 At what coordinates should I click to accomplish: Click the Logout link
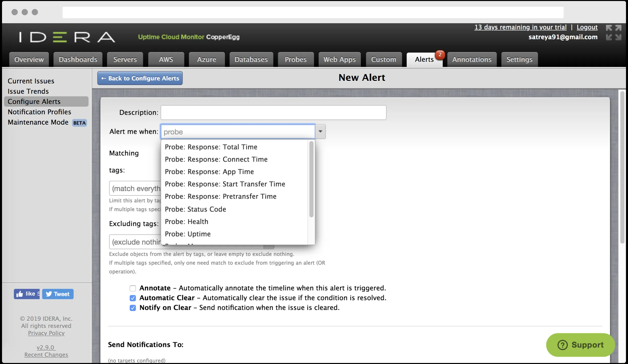point(587,27)
